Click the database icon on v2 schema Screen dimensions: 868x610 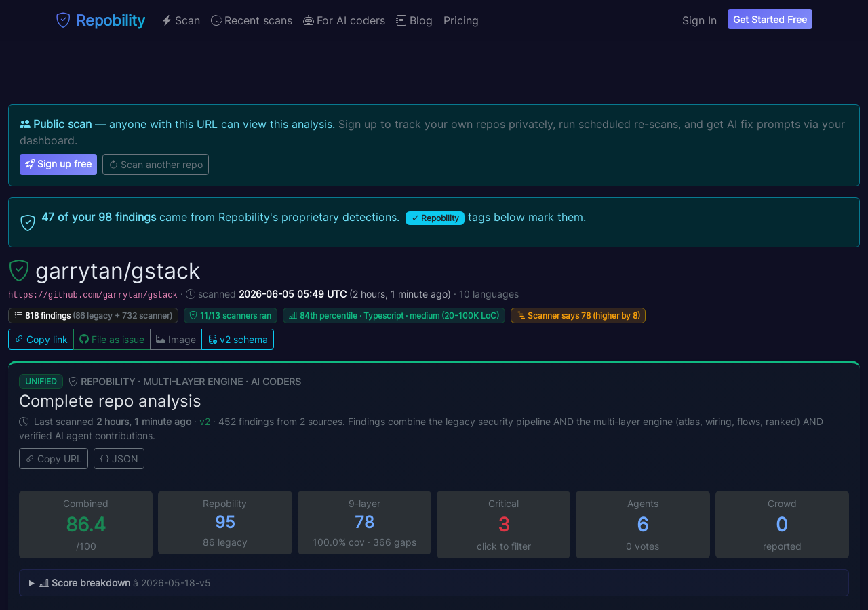click(212, 339)
